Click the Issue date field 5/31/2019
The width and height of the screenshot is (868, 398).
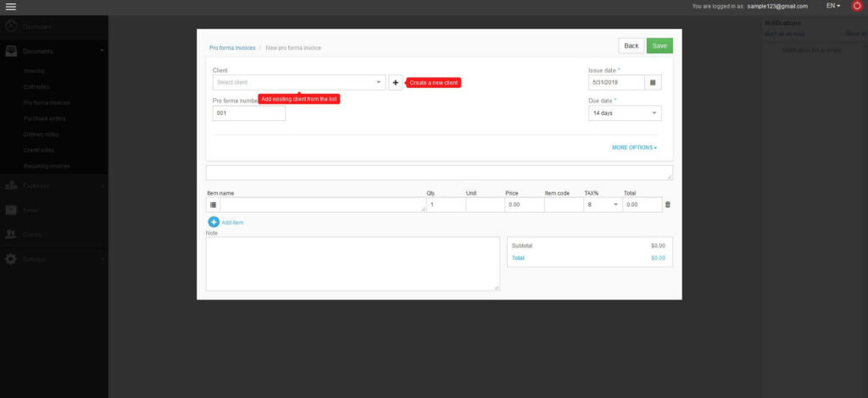pos(617,82)
